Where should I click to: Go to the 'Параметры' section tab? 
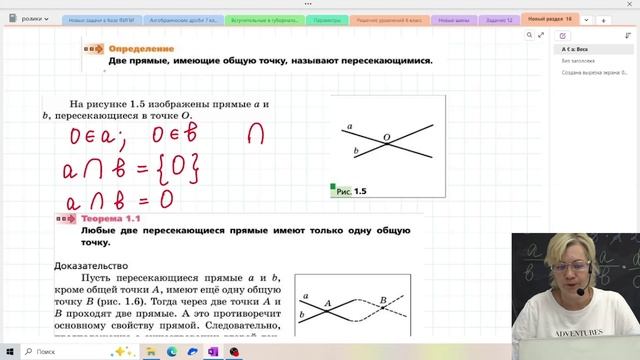327,20
